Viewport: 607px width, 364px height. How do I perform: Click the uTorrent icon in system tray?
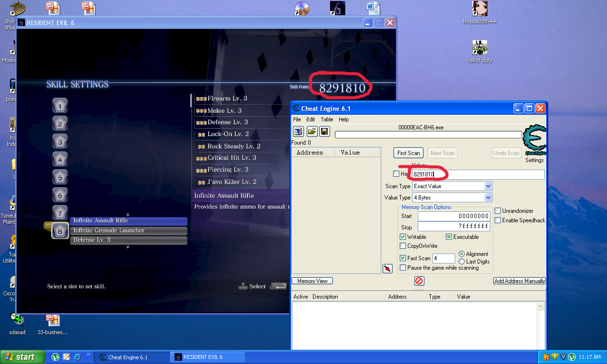tap(571, 357)
